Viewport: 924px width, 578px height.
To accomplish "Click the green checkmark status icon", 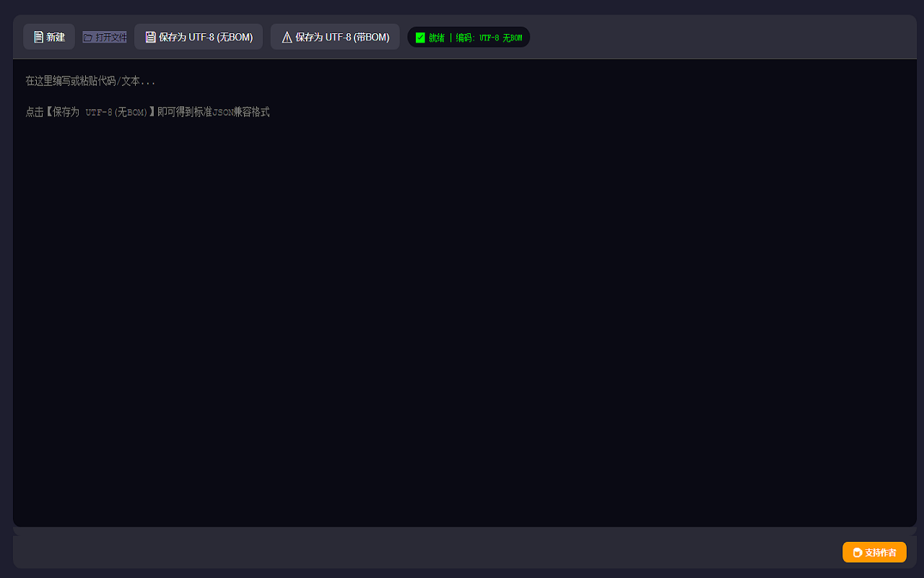I will pos(420,38).
